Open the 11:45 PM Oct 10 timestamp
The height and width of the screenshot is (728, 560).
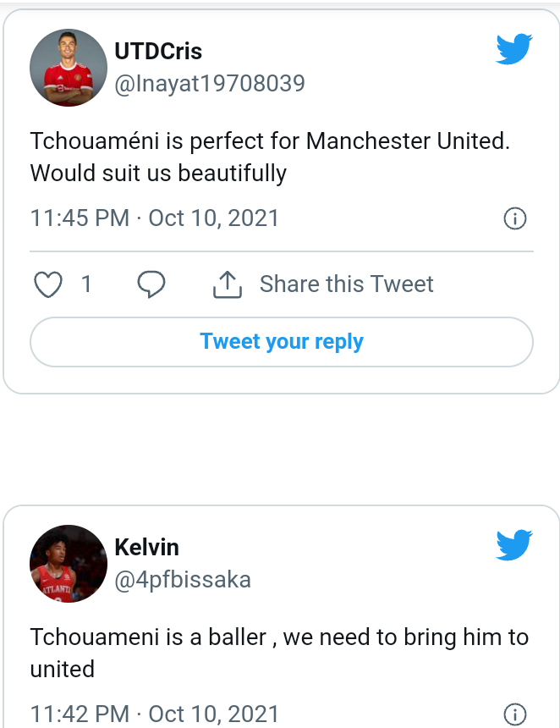tap(155, 218)
